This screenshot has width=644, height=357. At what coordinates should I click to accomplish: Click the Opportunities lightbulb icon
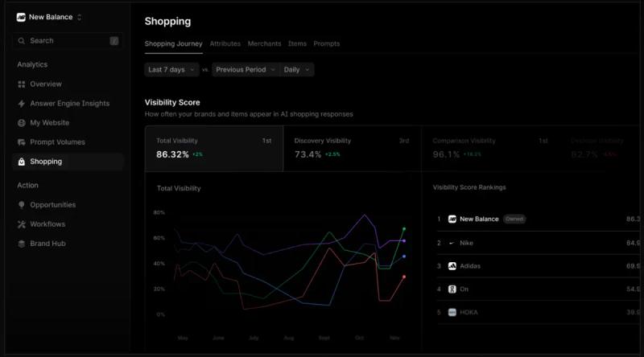pos(22,205)
